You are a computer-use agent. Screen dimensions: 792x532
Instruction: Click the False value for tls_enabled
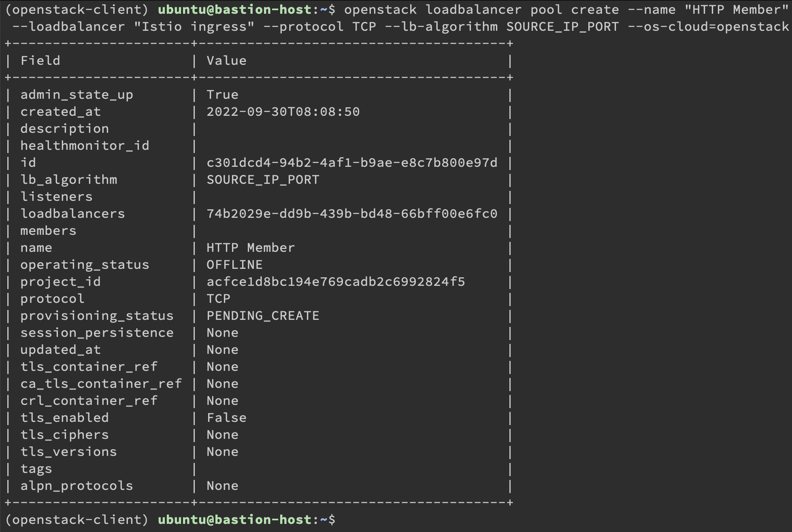click(226, 418)
